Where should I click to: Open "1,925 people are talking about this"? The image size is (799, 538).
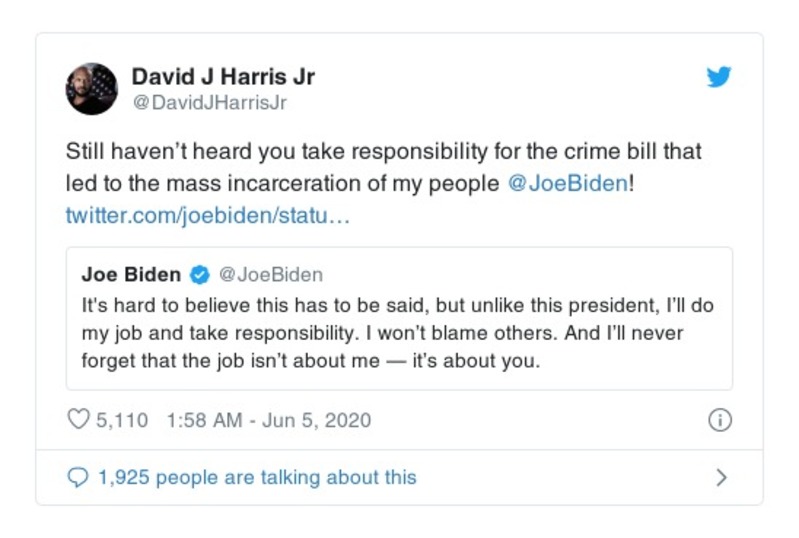point(257,478)
